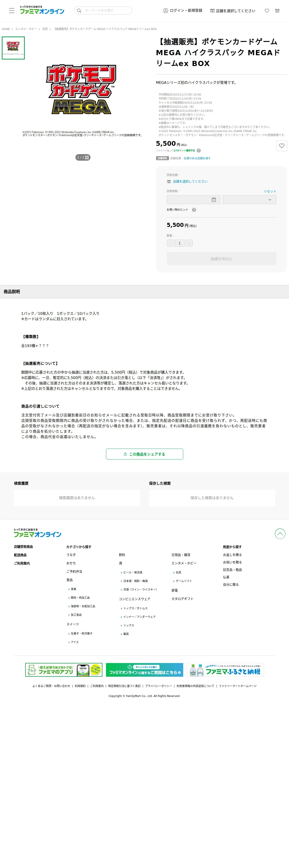The height and width of the screenshot is (868, 289).
Task: Open 日用品・雑貨 category link
Action: tap(181, 555)
